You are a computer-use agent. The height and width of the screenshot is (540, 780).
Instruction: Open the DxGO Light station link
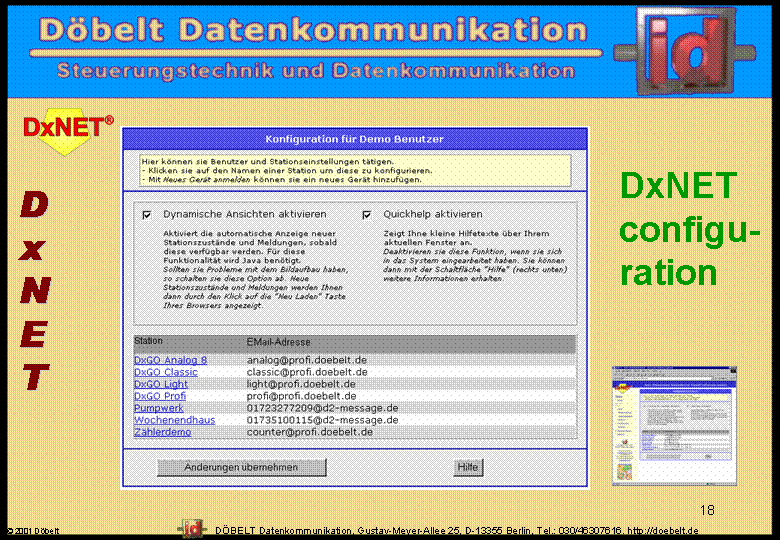(161, 384)
